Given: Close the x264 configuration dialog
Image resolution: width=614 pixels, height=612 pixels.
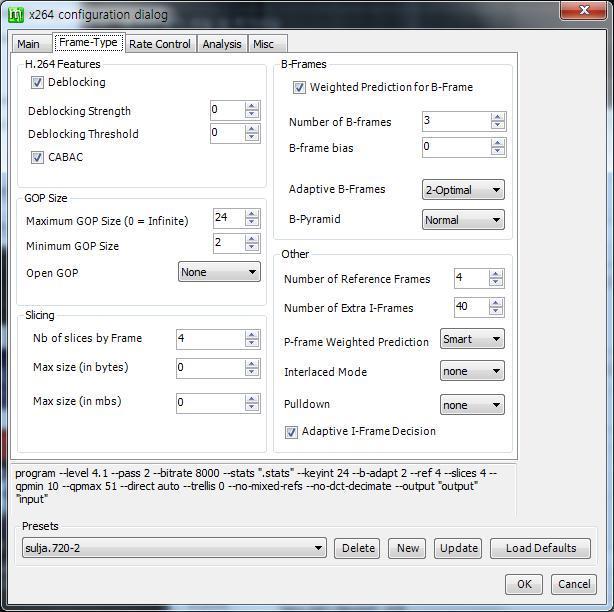Looking at the screenshot, I should 584,9.
